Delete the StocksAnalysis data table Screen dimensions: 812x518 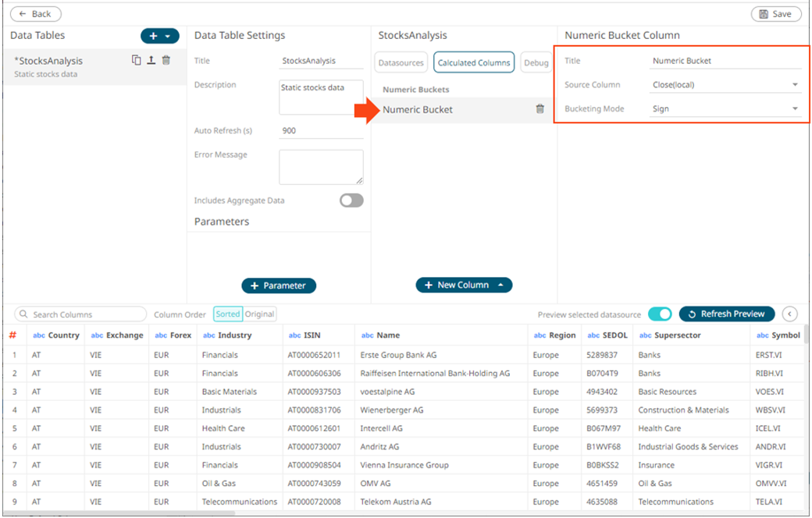click(x=166, y=60)
